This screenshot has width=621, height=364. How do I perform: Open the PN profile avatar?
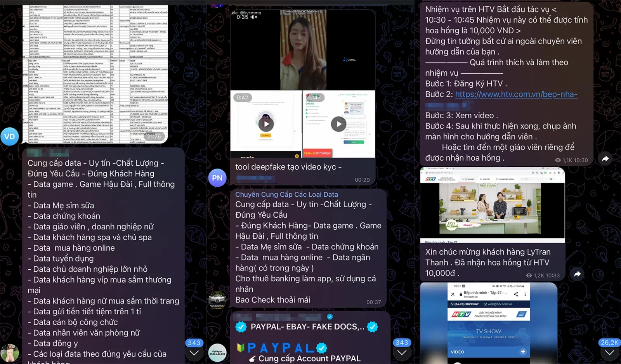217,178
